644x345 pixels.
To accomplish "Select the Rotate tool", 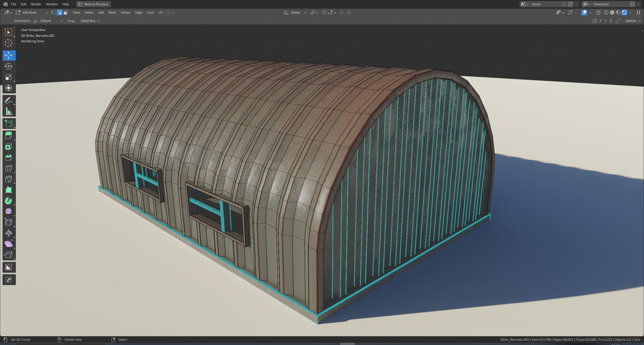I will (9, 67).
